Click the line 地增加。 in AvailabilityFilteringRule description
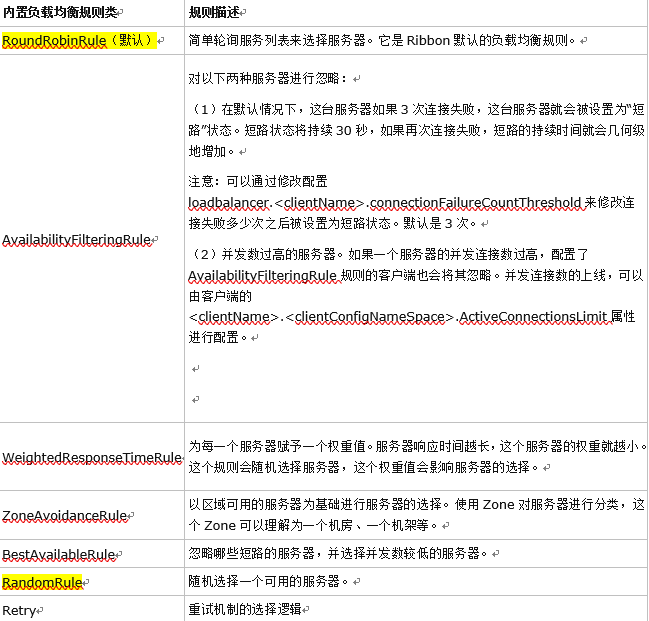The image size is (649, 621). click(212, 152)
